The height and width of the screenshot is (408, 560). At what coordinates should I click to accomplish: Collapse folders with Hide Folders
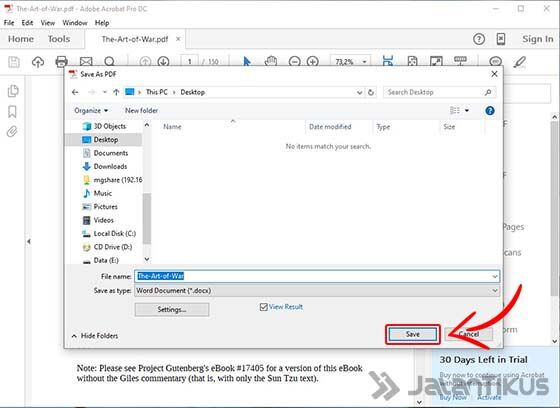tap(95, 336)
